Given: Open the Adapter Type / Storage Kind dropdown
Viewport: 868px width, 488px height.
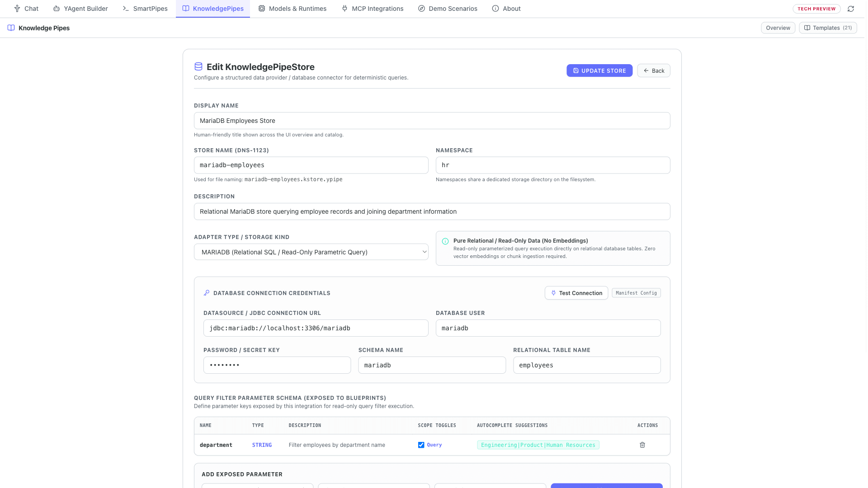Looking at the screenshot, I should pyautogui.click(x=311, y=252).
